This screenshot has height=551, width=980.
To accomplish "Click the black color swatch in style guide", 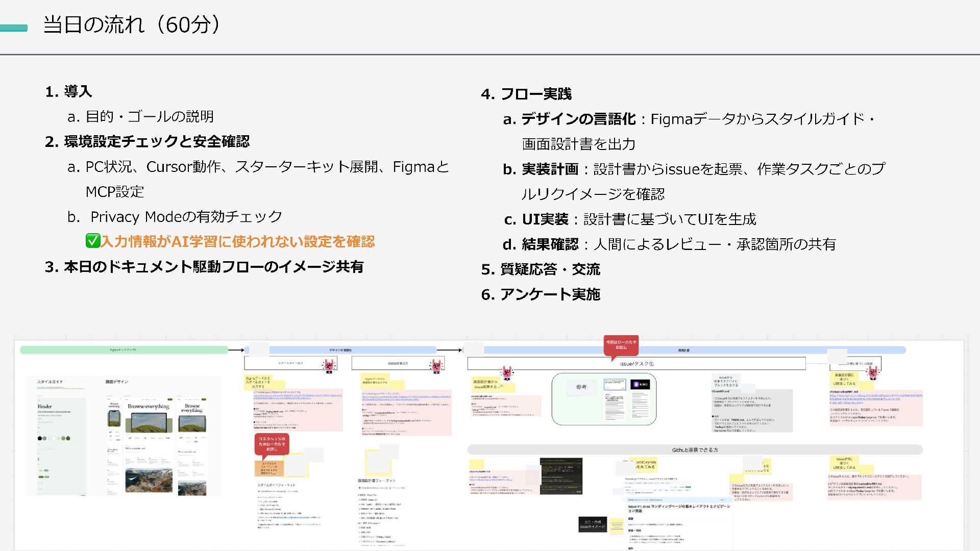I will pos(40,438).
